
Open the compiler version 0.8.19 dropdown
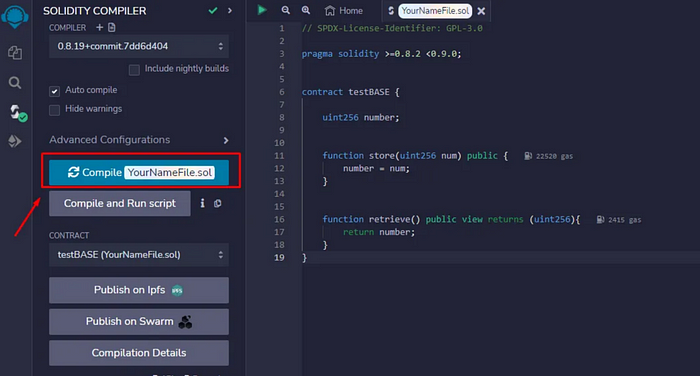pos(139,46)
